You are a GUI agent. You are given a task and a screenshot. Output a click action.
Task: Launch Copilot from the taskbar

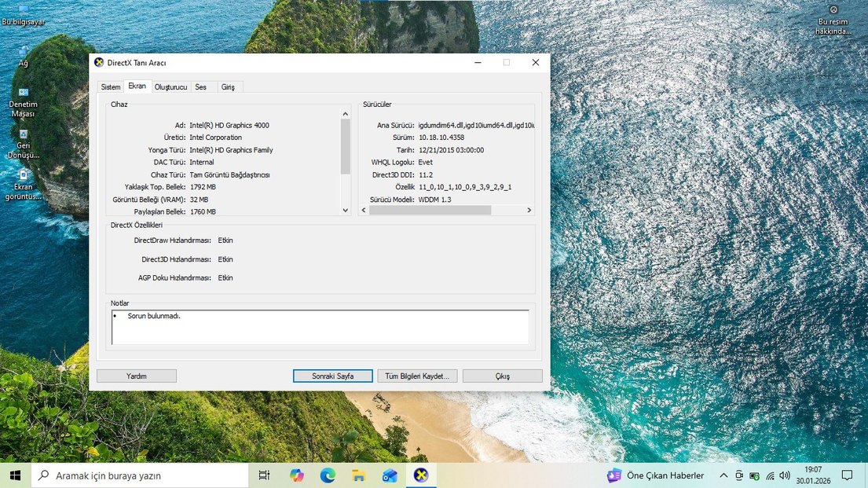[x=296, y=475]
